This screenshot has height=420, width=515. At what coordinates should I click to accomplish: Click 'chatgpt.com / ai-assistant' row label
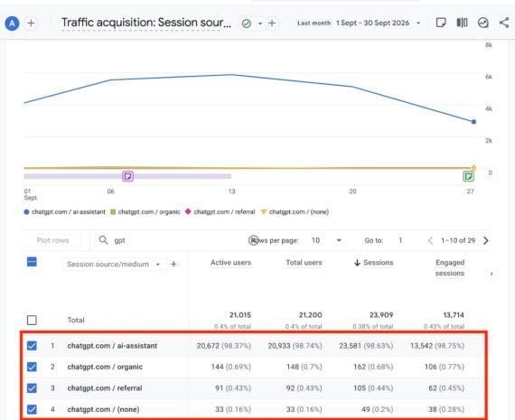click(112, 346)
